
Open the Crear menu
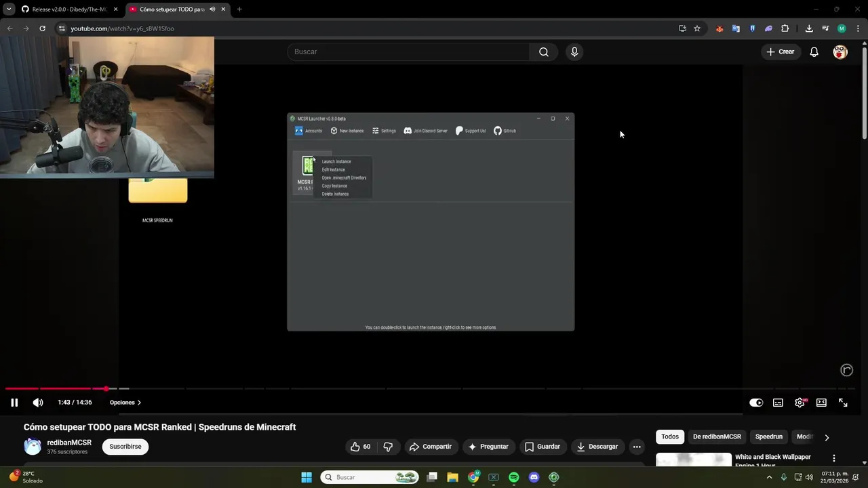coord(780,52)
